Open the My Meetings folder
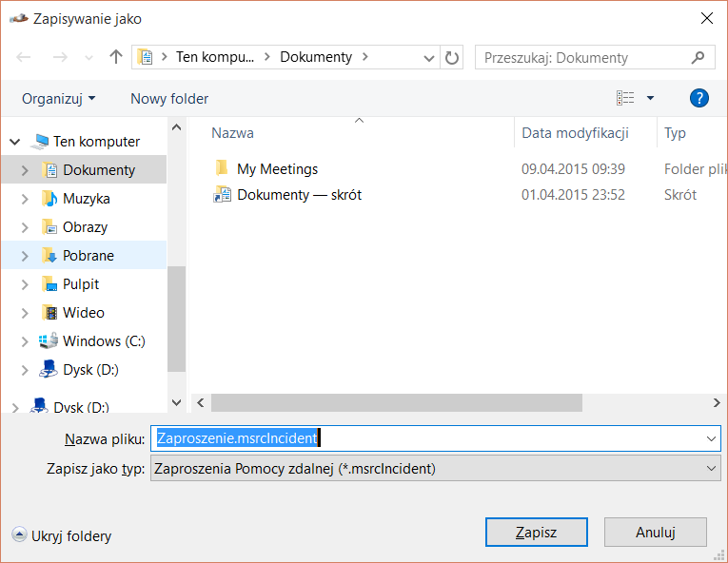The image size is (728, 563). pyautogui.click(x=277, y=169)
